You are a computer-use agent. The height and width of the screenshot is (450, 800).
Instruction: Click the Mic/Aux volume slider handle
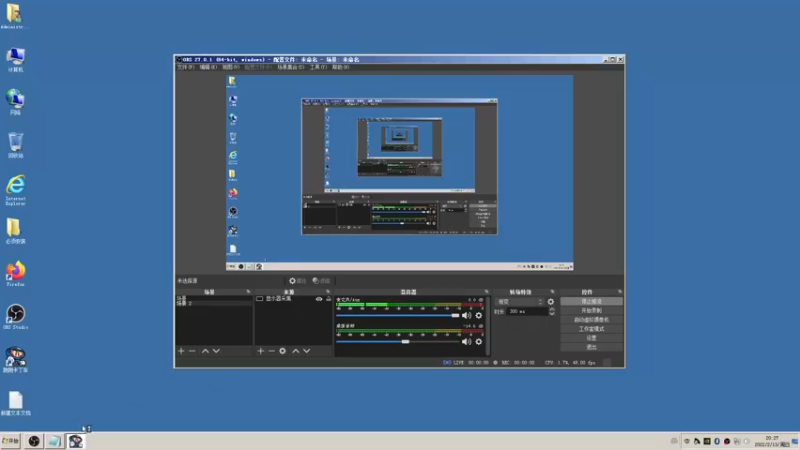[x=455, y=315]
